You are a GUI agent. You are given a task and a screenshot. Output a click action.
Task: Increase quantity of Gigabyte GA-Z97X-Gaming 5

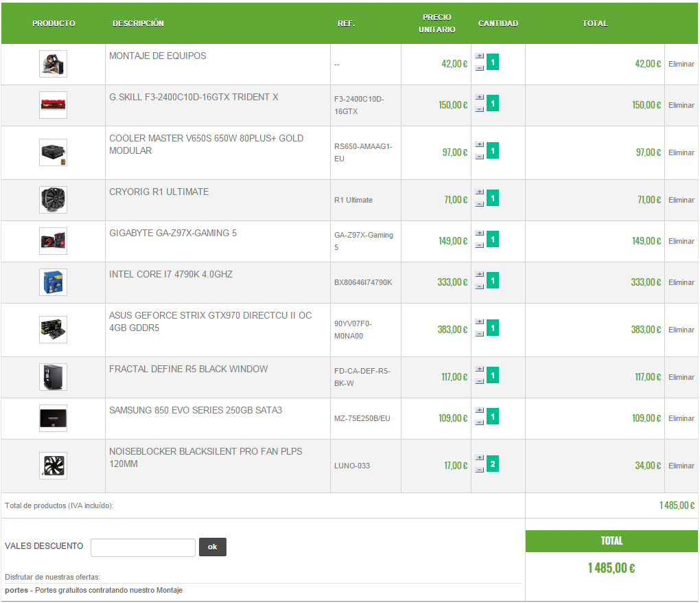pyautogui.click(x=480, y=233)
